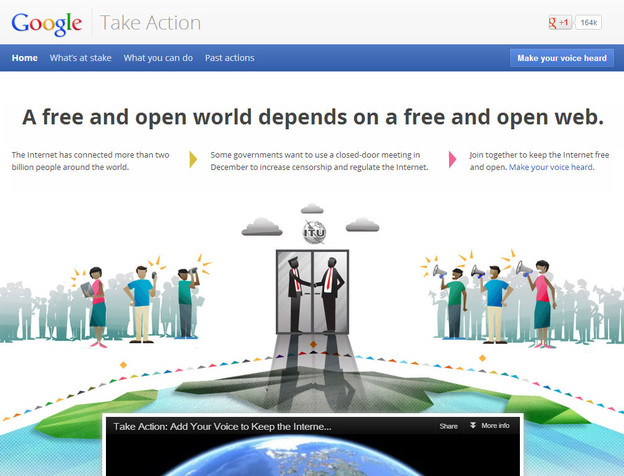This screenshot has width=624, height=476.
Task: Click the Google logo
Action: click(x=47, y=24)
